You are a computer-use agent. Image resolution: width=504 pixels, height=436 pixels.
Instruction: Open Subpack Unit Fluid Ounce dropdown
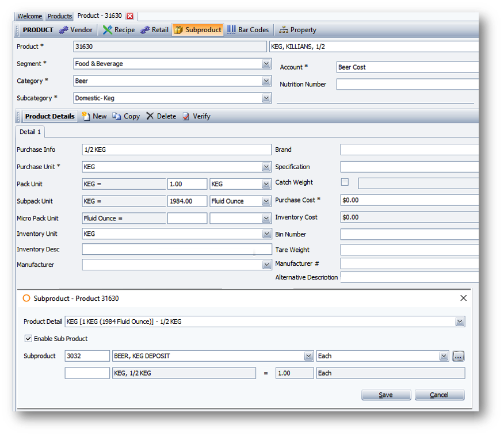pyautogui.click(x=266, y=201)
